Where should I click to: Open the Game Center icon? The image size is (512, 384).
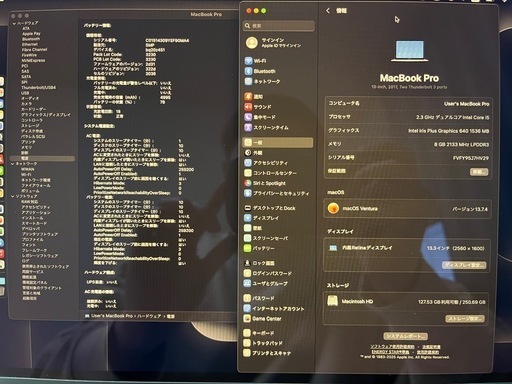(247, 319)
